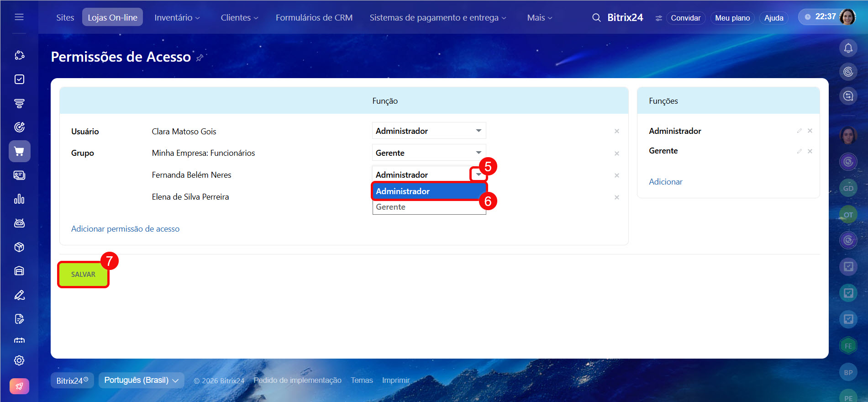Open the shopping cart sidebar icon

19,151
